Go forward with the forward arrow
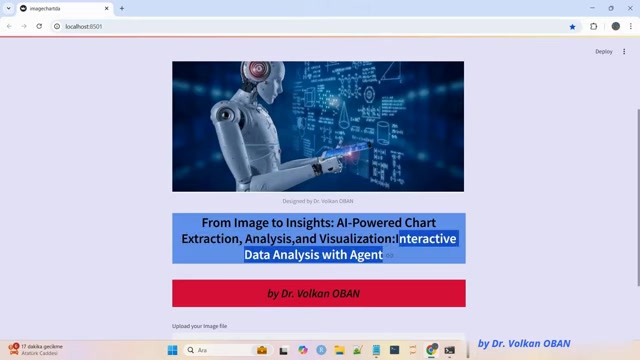640x360 pixels. [24, 27]
